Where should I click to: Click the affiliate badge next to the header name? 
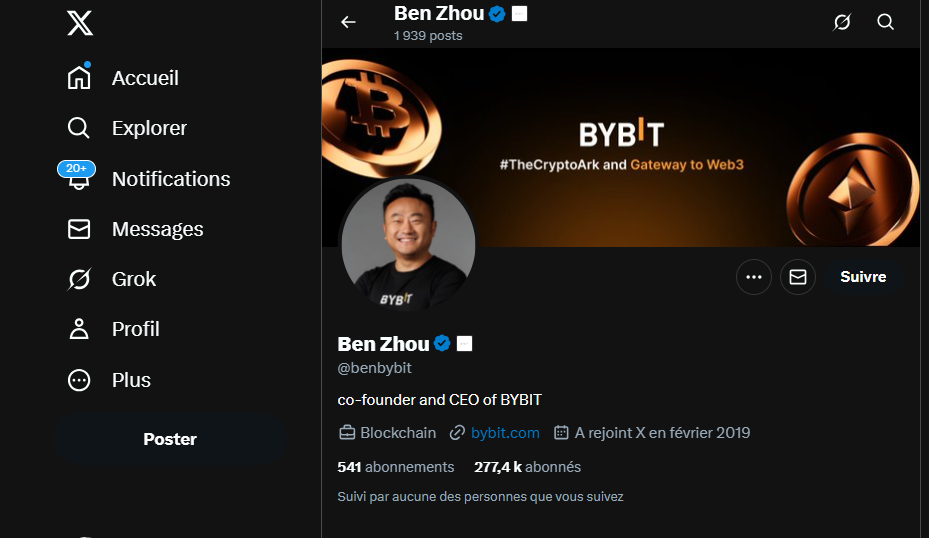pos(520,13)
